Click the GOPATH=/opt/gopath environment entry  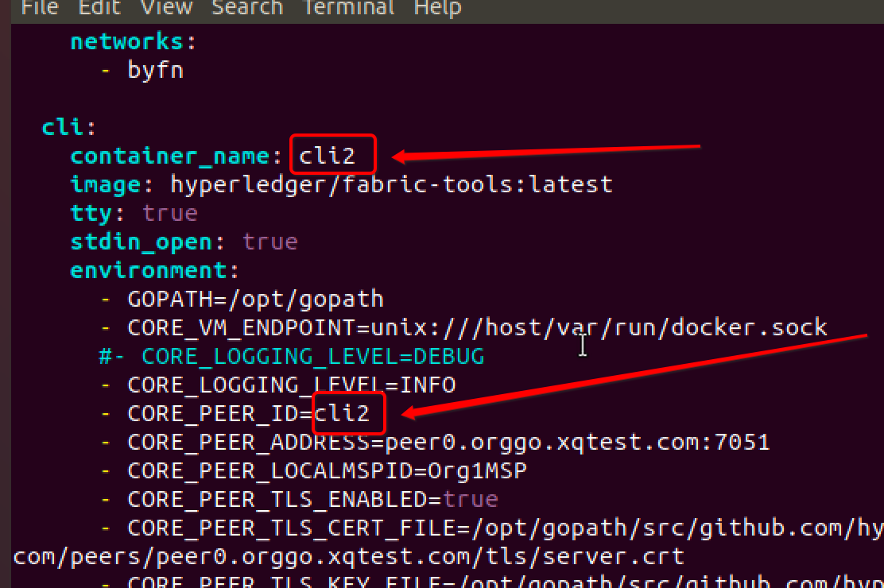click(254, 298)
